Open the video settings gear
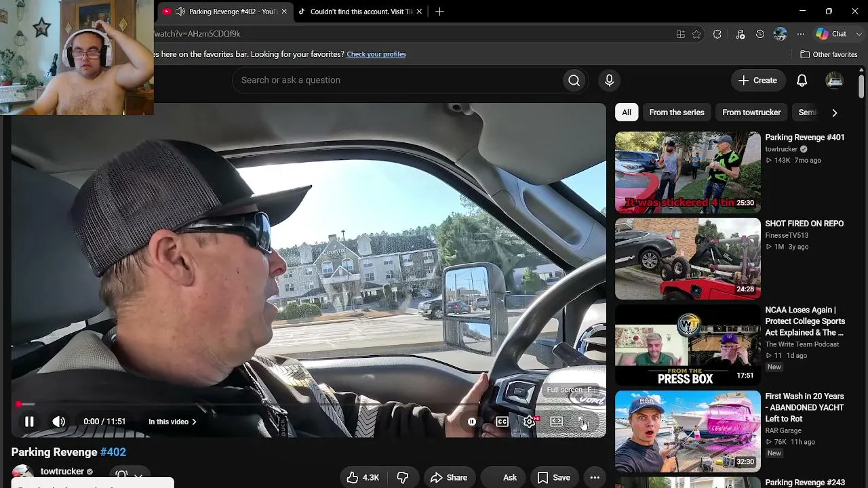Screen dimensions: 868x488 [529, 422]
